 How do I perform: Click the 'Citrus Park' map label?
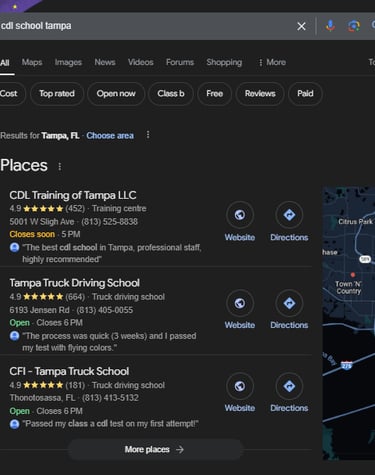(355, 222)
